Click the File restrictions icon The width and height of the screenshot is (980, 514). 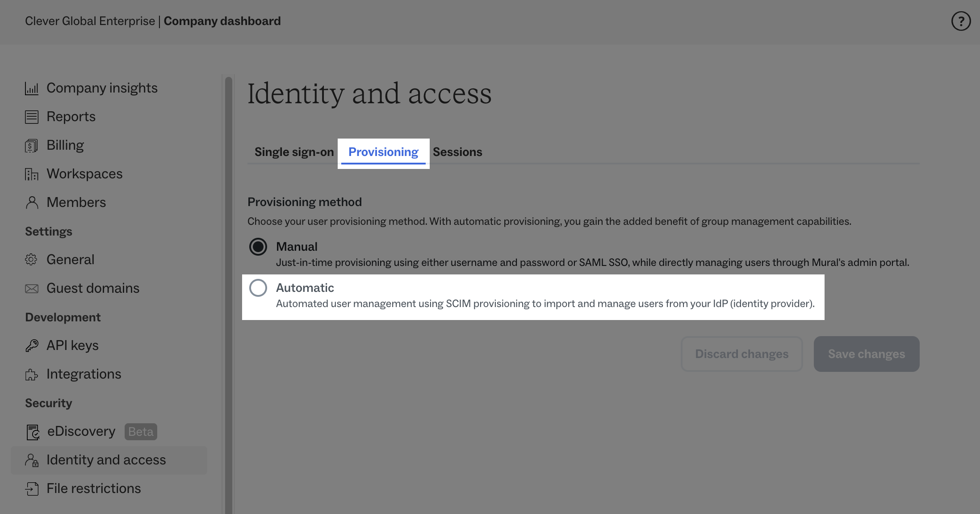pos(32,489)
